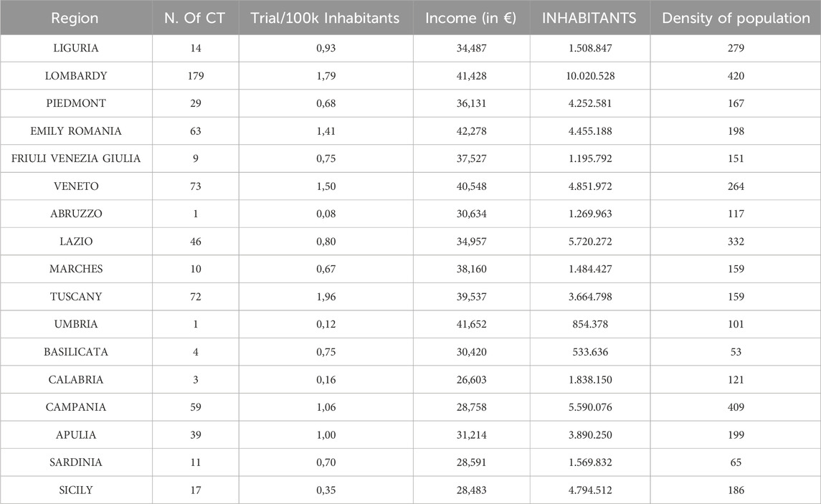The width and height of the screenshot is (821, 504).
Task: Select the SICILY region cell
Action: tap(76, 490)
